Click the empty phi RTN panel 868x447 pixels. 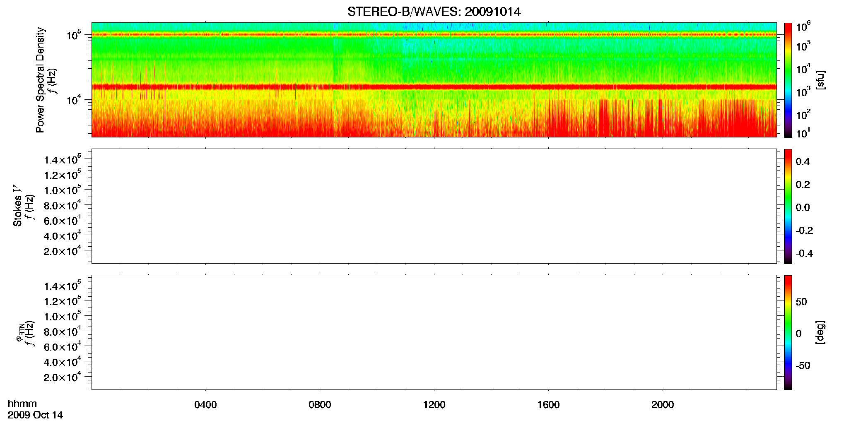(x=434, y=332)
